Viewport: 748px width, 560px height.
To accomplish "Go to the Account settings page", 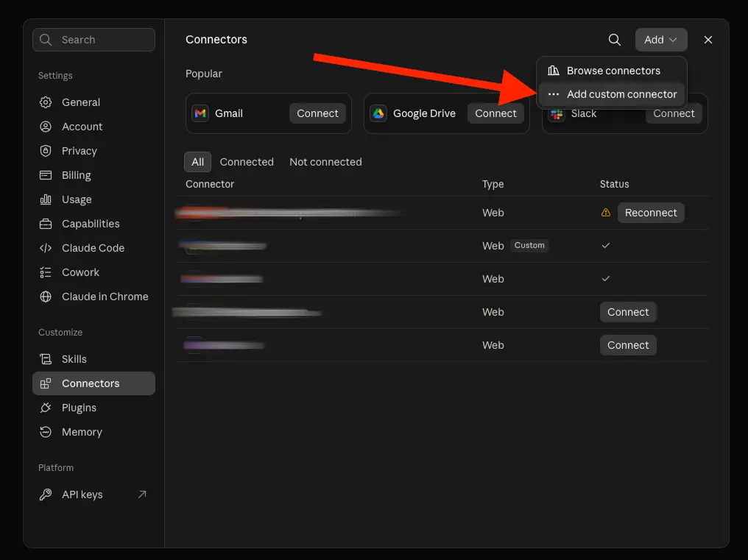I will (93, 127).
